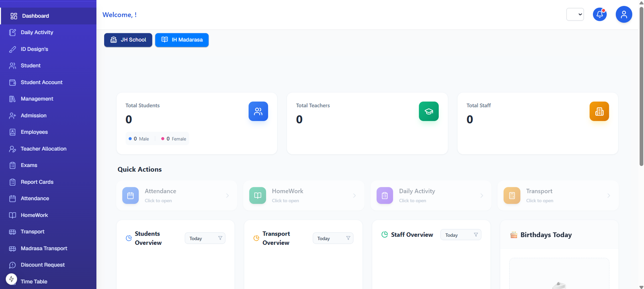This screenshot has width=644, height=289.
Task: Click the Student people icon in sidebar
Action: point(12,66)
